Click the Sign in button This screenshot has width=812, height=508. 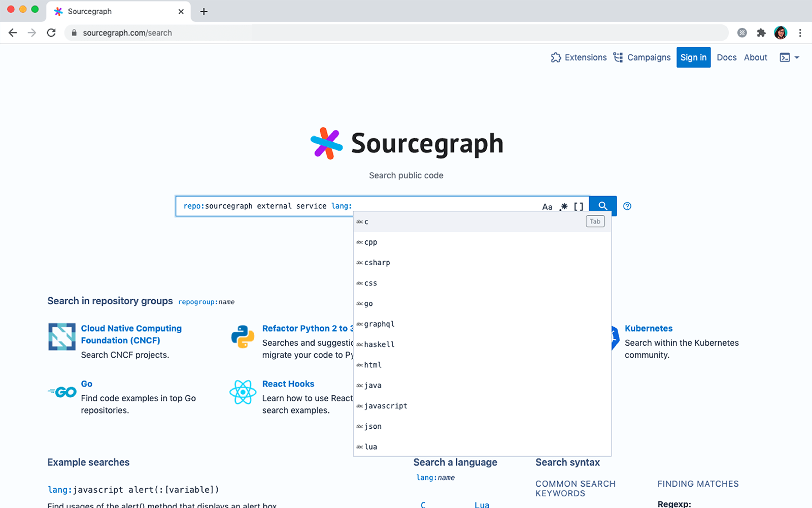pyautogui.click(x=693, y=57)
